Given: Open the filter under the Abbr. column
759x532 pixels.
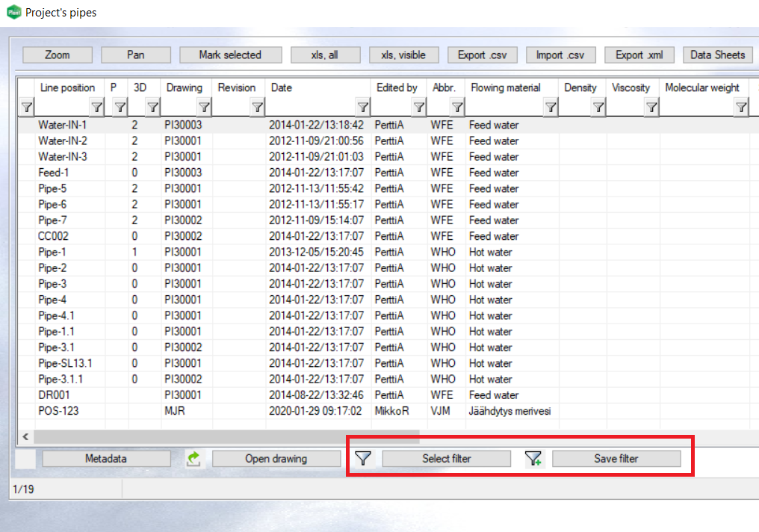Looking at the screenshot, I should [456, 108].
